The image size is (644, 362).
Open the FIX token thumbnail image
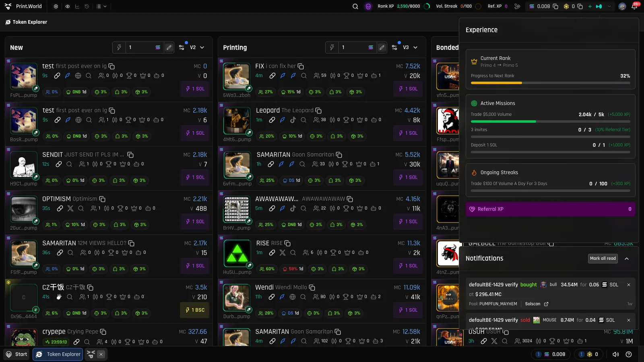237,76
